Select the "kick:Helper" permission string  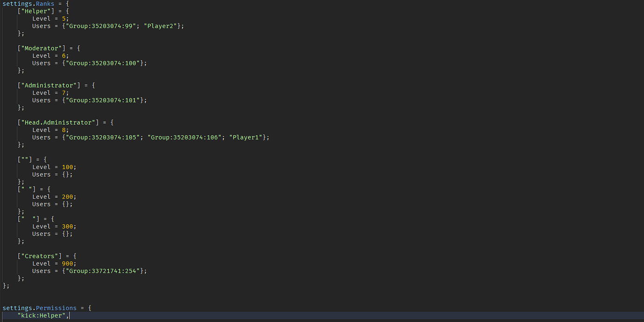(x=41, y=315)
